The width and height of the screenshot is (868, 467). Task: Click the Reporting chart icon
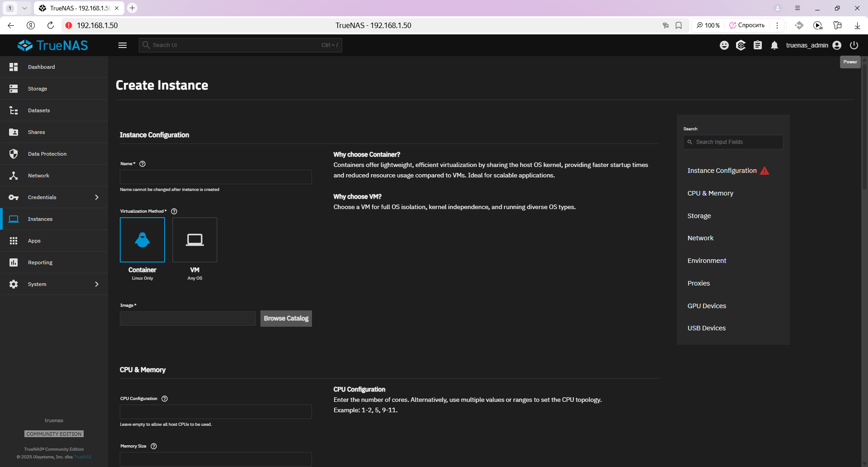click(x=14, y=262)
